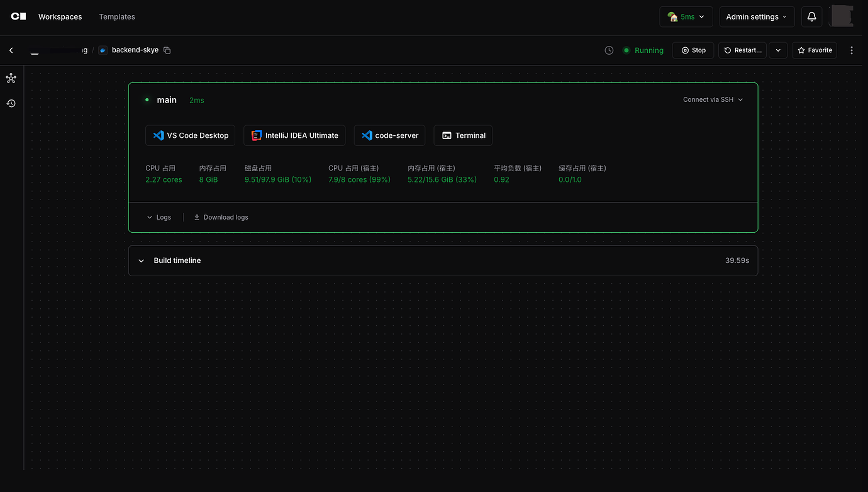Click the green main agent status dot
Screen dimensions: 868x492
pos(147,100)
